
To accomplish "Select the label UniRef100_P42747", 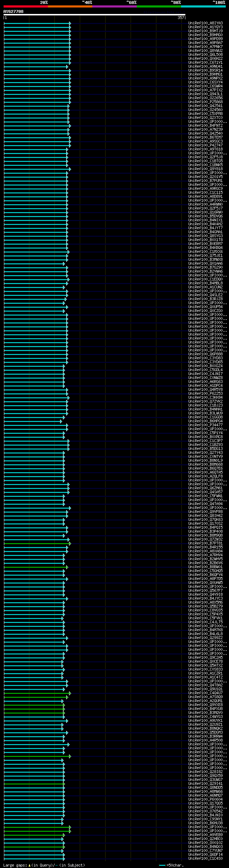I will [x=205, y=145].
